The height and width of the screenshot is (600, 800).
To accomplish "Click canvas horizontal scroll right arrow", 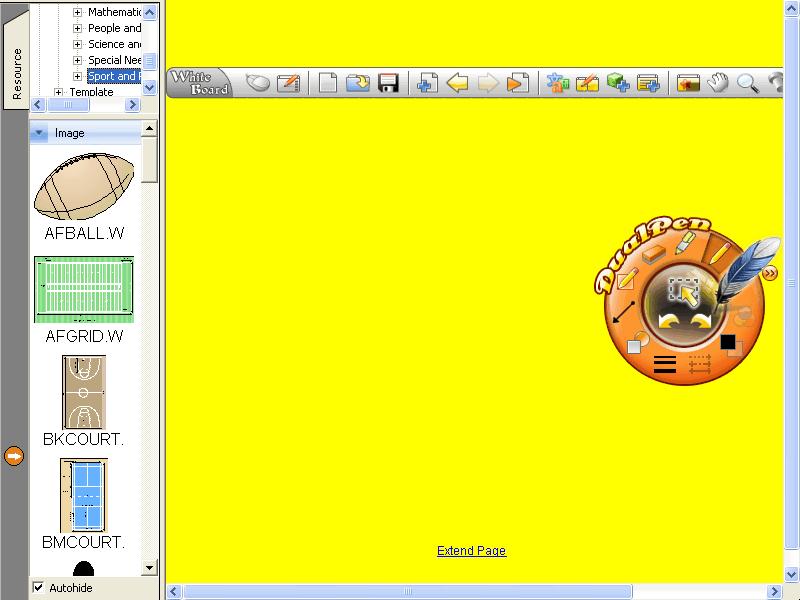I will click(x=774, y=591).
